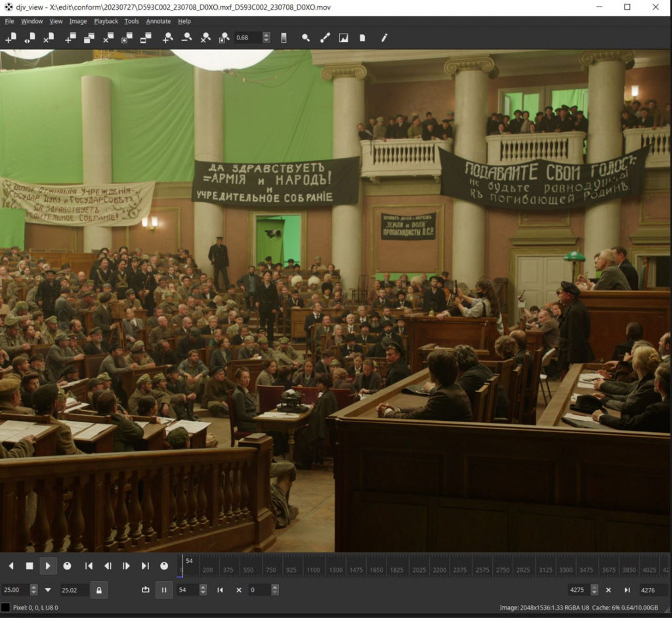Open the Color picker tool
672x618 pixels.
[x=325, y=38]
